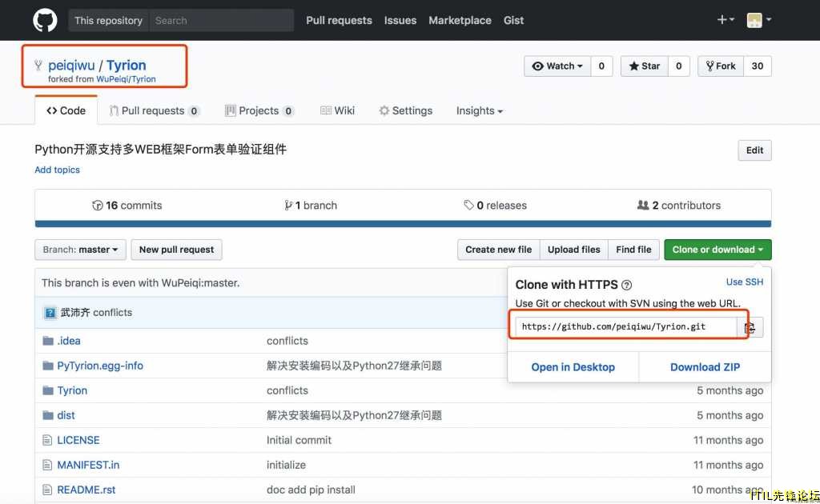Switch to Use SSH link
This screenshot has width=820, height=504.
point(744,282)
